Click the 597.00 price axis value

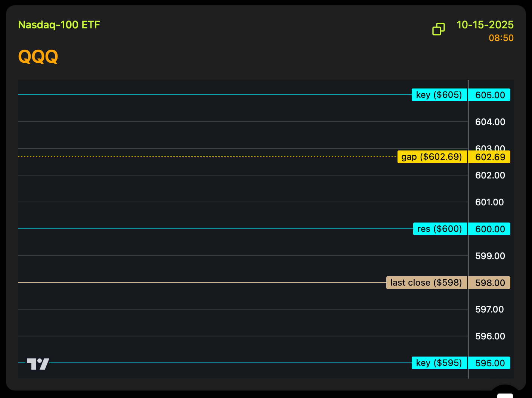pos(489,310)
